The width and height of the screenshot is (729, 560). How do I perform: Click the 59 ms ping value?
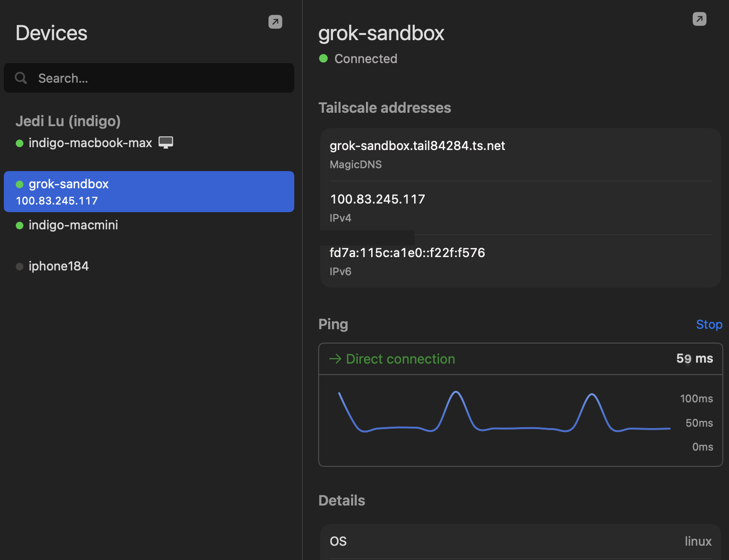click(x=695, y=358)
